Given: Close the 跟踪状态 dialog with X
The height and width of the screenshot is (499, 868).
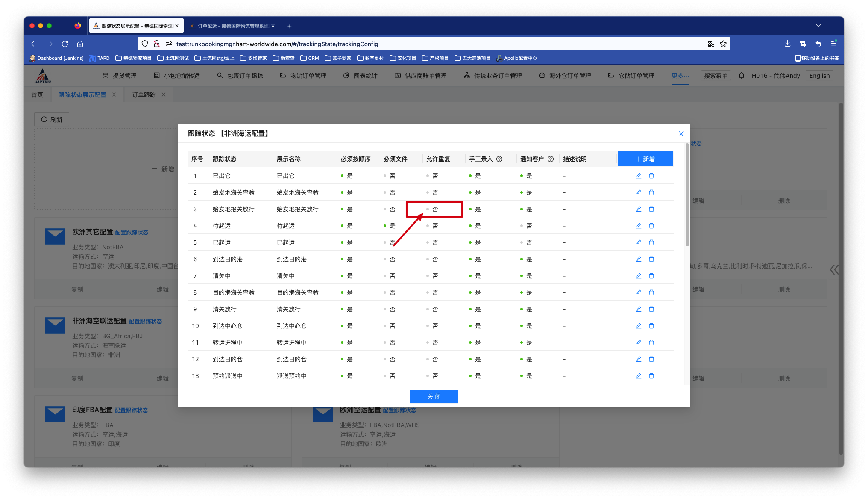Looking at the screenshot, I should coord(681,134).
